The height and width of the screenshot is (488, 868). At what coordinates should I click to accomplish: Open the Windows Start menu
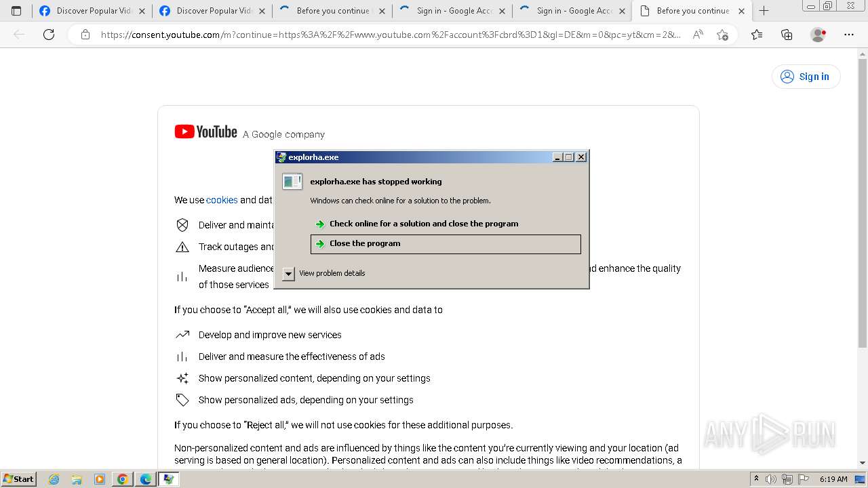[x=18, y=479]
